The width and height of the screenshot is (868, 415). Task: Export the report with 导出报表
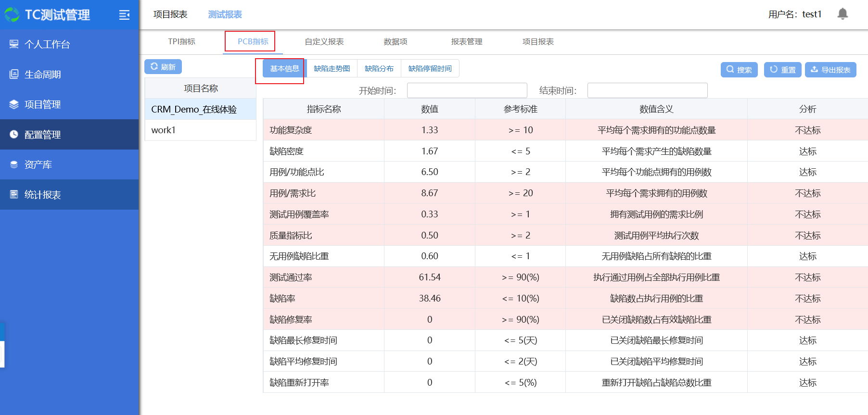830,70
